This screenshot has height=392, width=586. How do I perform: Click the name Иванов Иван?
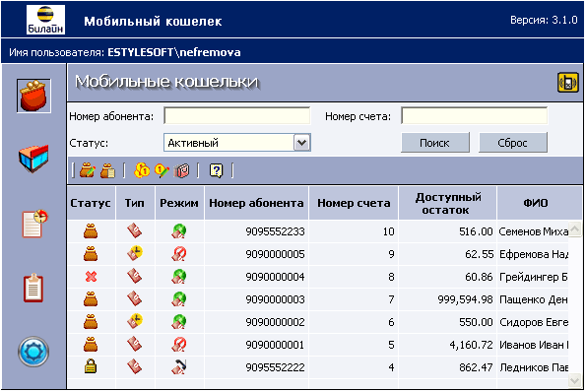[532, 345]
